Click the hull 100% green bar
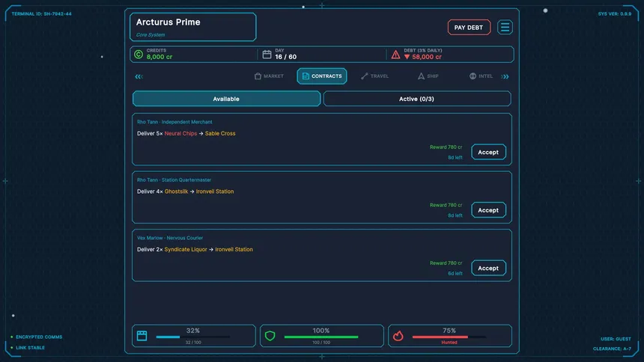The width and height of the screenshot is (644, 362). click(x=321, y=337)
